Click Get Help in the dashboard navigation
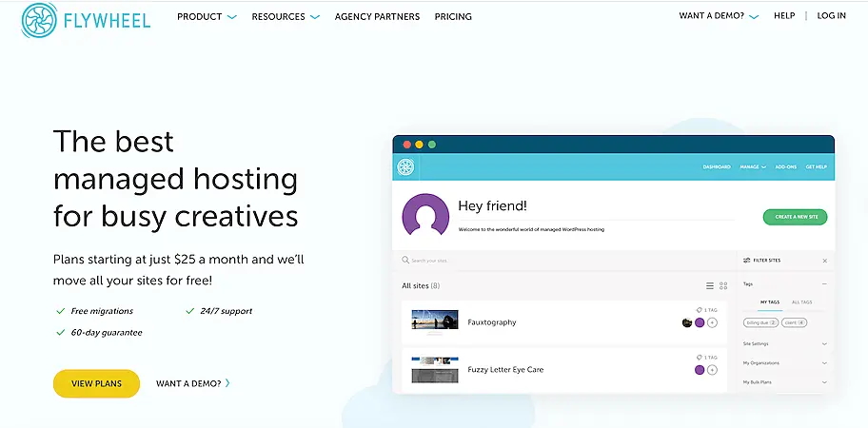Screen dimensions: 868x428 [816, 166]
